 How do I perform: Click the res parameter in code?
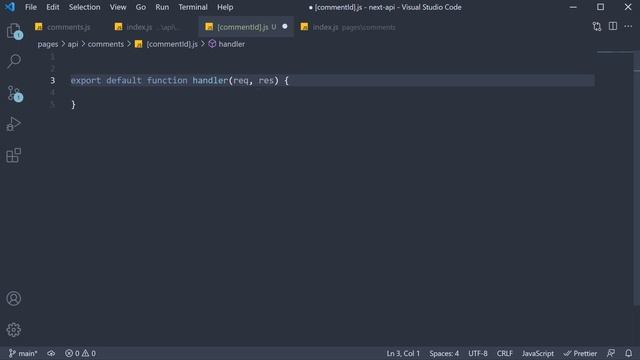coord(266,80)
